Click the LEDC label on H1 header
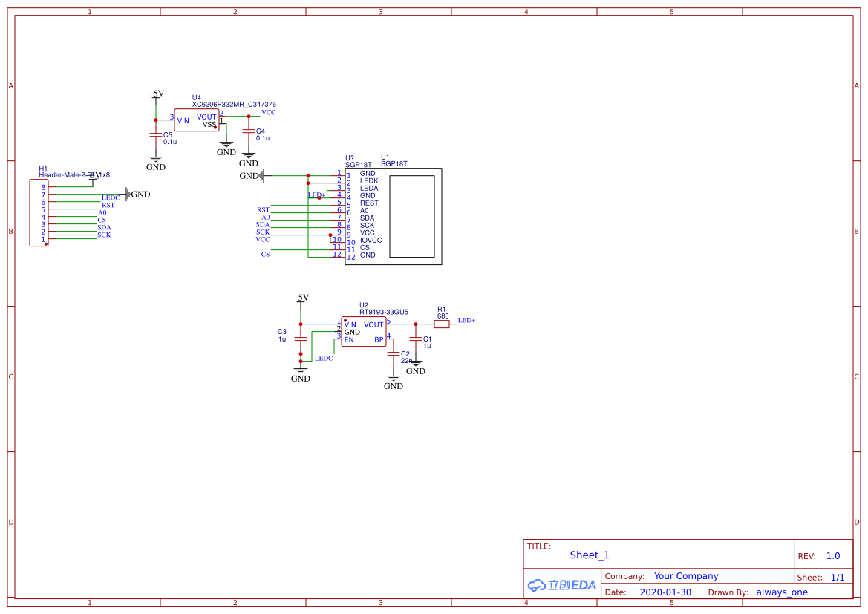This screenshot has height=614, width=868. tap(111, 197)
